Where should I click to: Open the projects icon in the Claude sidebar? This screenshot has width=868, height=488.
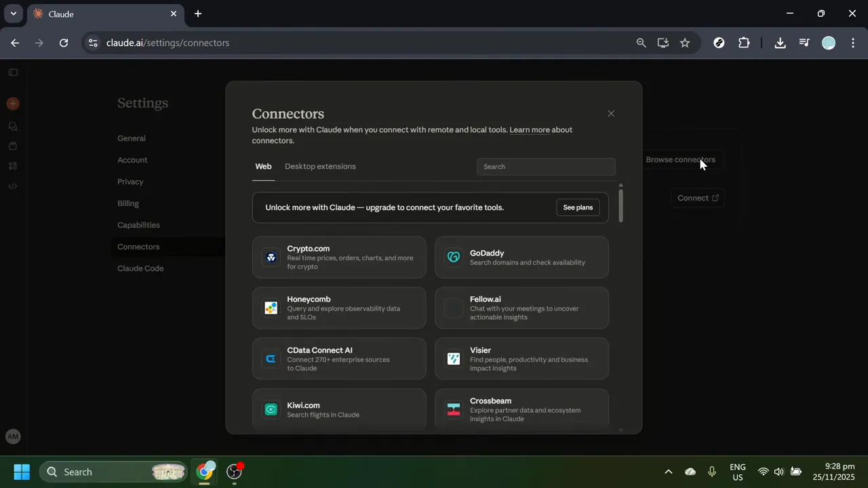tap(13, 146)
